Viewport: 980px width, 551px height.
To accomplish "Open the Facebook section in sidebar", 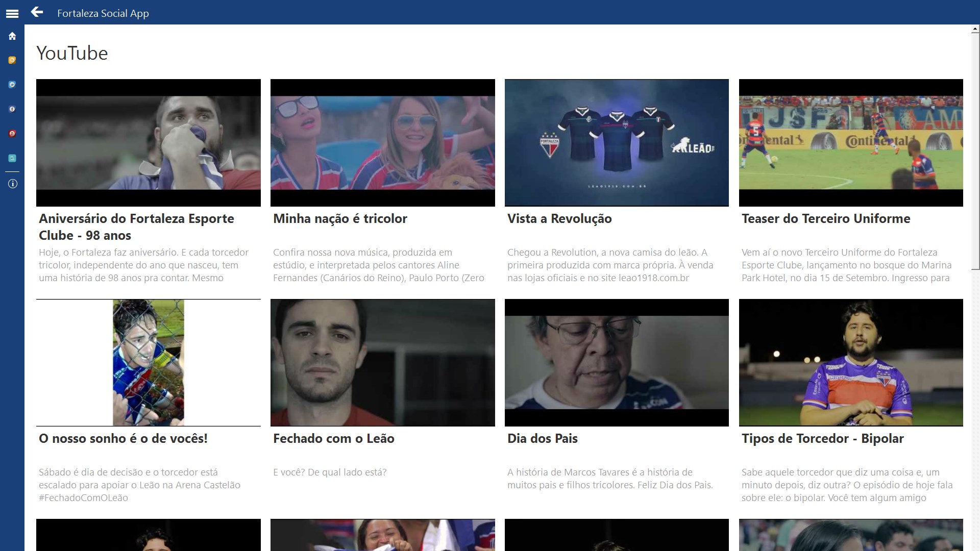I will pos(12,109).
